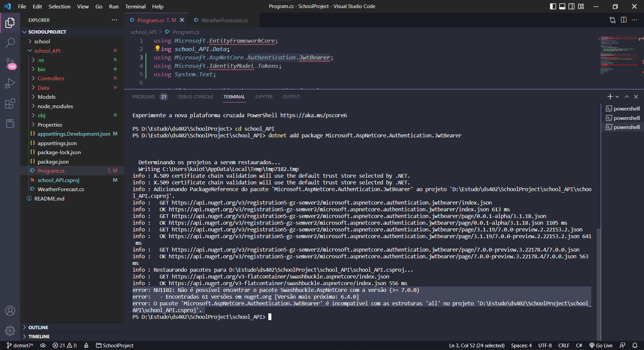Switch to the DEBUG CONSOLE tab
Viewport: 644px width, 350px height.
196,97
